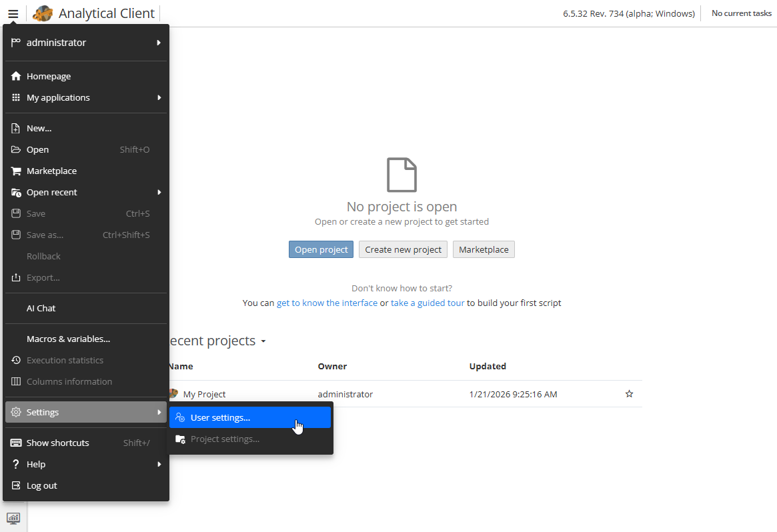777x532 pixels.
Task: Star My Project as a favorite
Action: click(629, 394)
